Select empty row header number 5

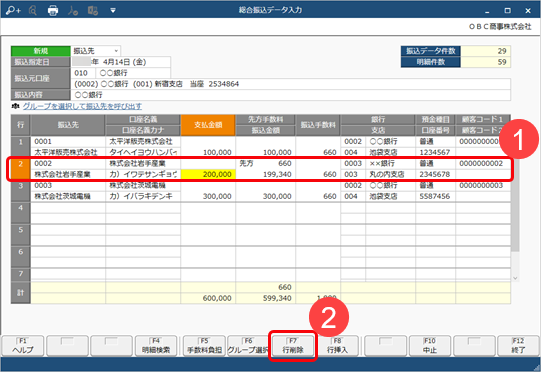21,235
